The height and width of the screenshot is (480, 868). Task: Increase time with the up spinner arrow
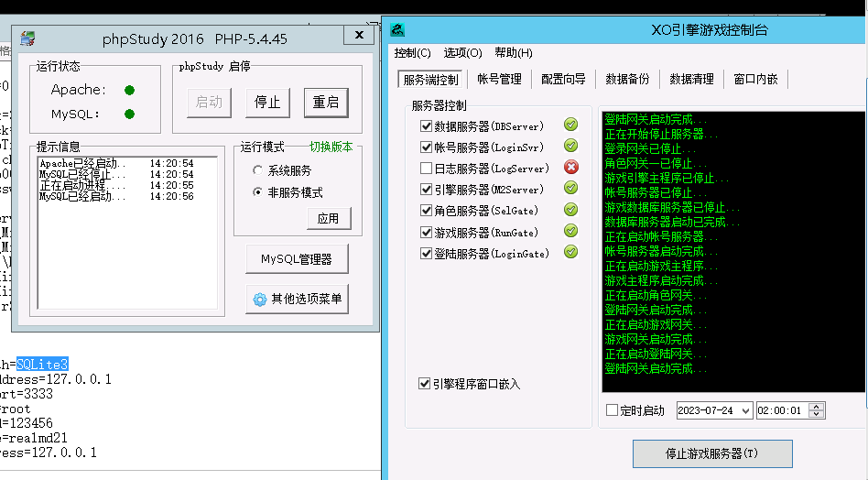click(x=817, y=407)
